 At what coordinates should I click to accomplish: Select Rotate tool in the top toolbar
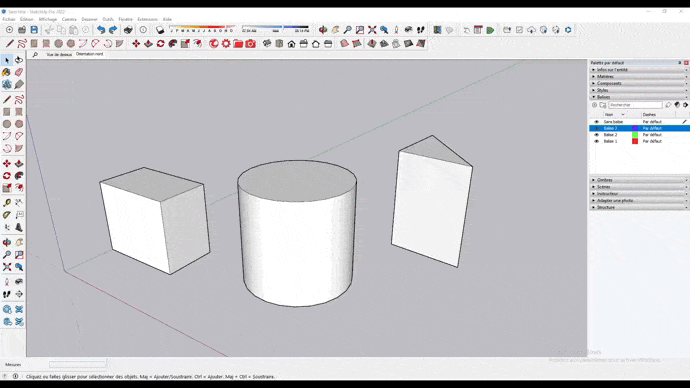pyautogui.click(x=161, y=44)
